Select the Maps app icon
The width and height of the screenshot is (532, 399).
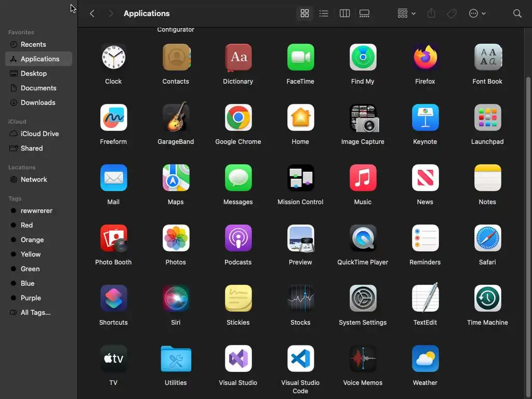tap(176, 178)
